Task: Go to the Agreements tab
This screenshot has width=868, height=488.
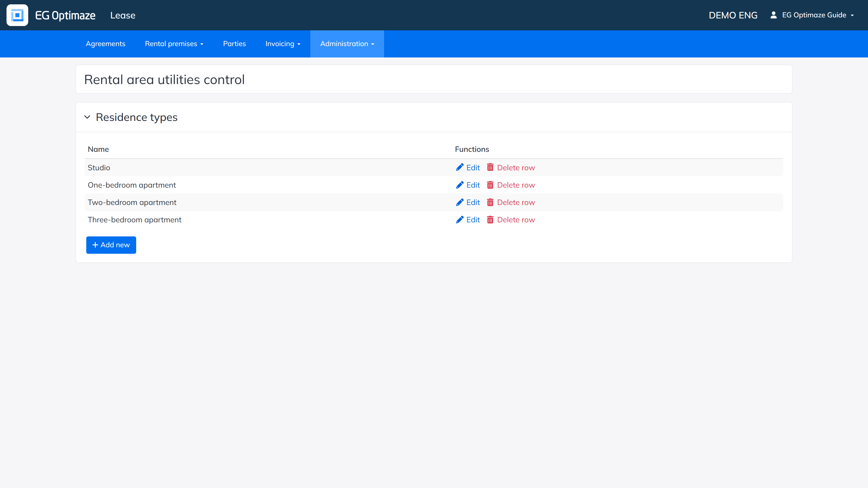Action: click(x=106, y=44)
